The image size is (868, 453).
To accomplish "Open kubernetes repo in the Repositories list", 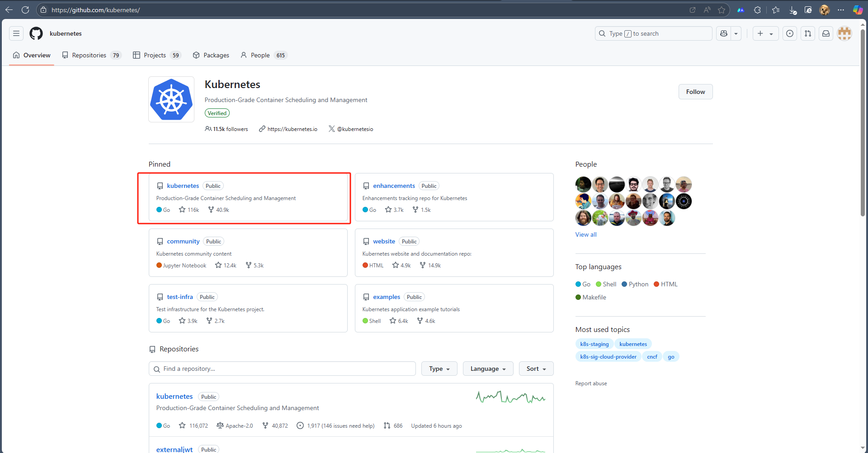I will (x=175, y=396).
